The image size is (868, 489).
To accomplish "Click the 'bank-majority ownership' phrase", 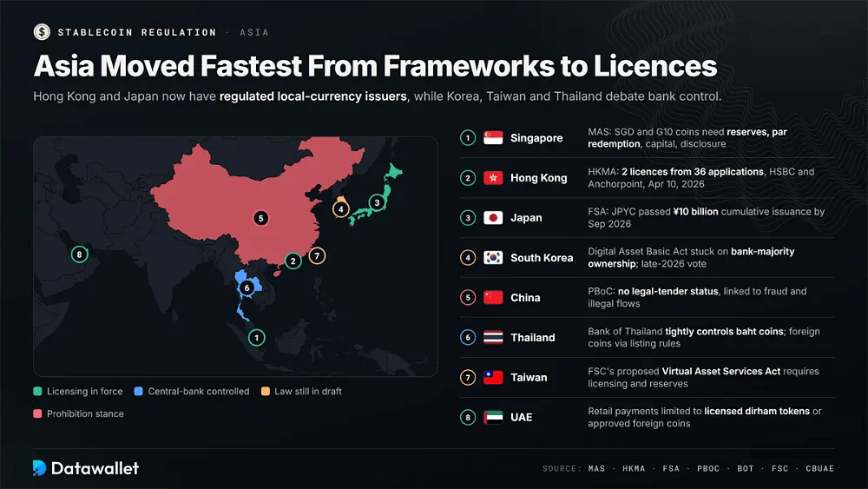I will pos(691,257).
